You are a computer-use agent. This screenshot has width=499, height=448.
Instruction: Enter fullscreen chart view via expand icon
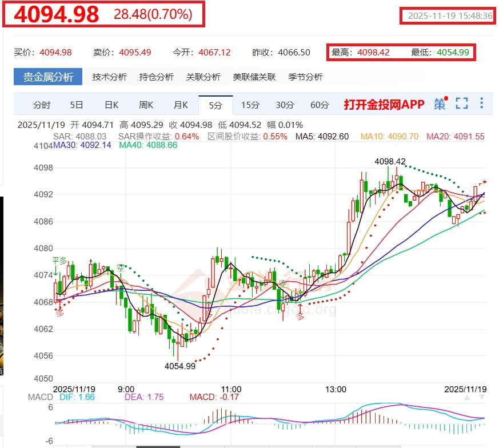[x=461, y=105]
